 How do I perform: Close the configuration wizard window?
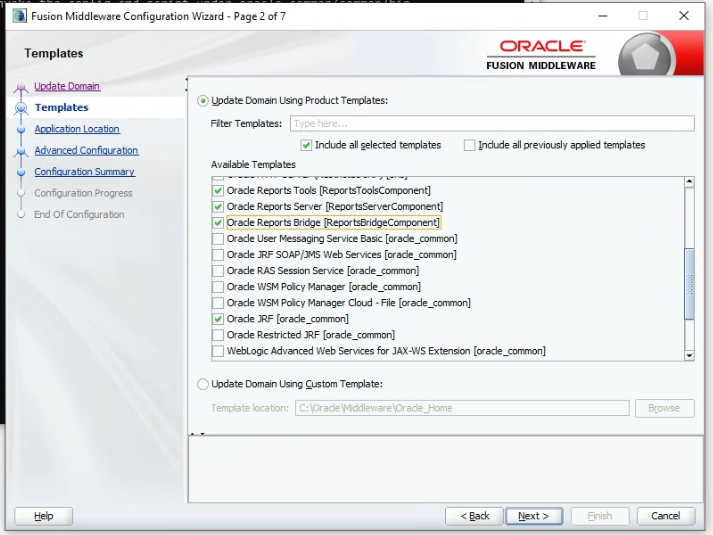[684, 16]
